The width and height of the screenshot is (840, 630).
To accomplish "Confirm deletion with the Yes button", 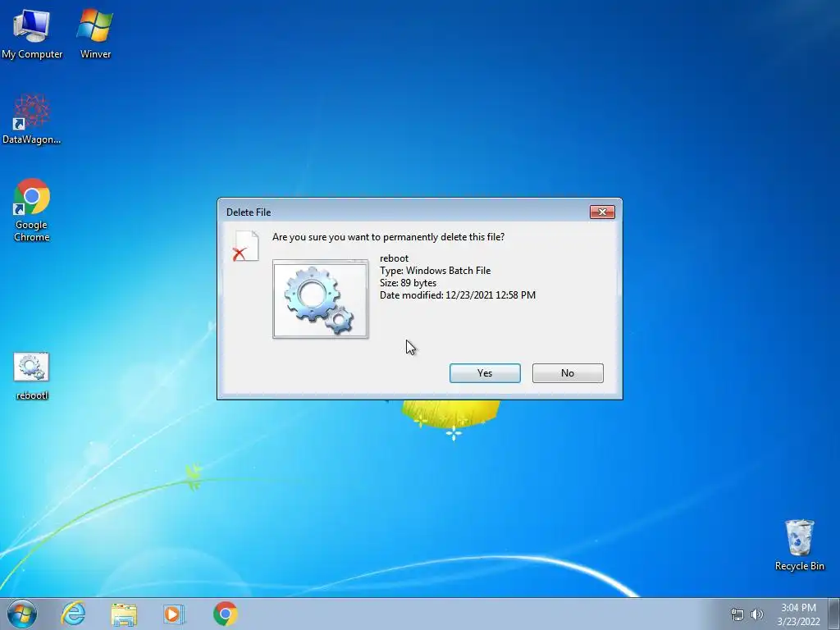I will pos(485,373).
